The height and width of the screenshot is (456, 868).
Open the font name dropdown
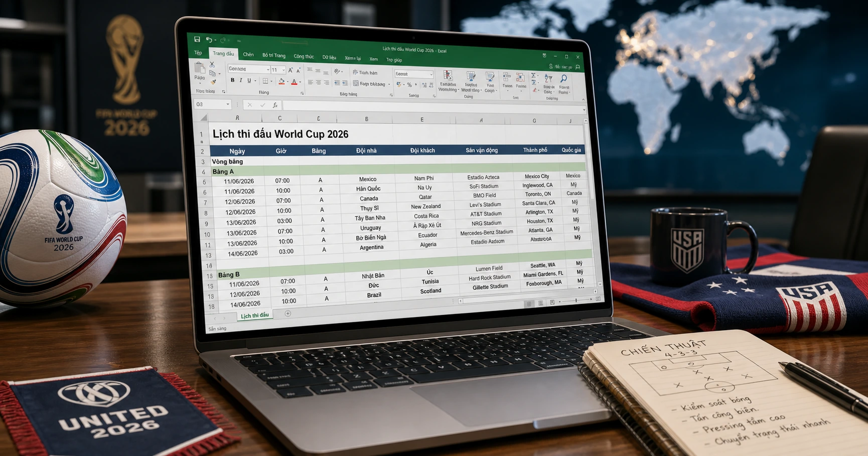click(268, 69)
